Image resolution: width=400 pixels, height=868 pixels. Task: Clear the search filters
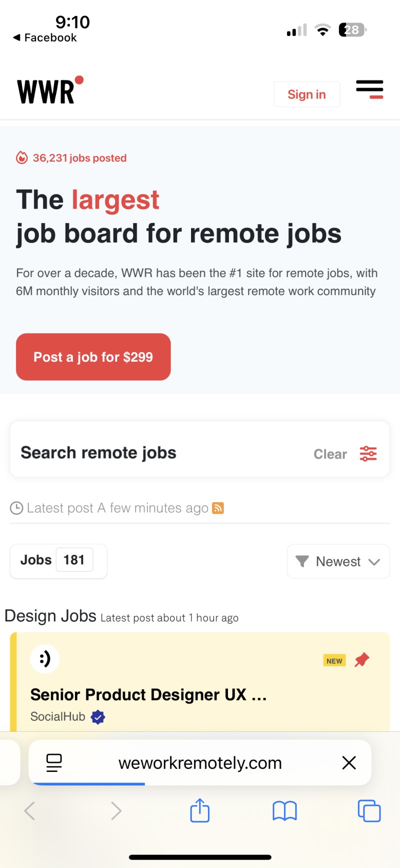(x=330, y=454)
